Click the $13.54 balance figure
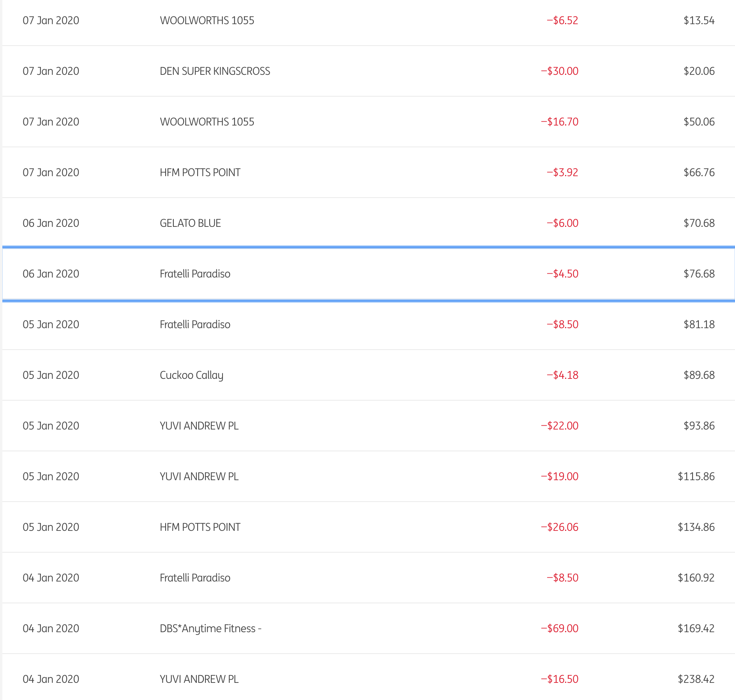The width and height of the screenshot is (735, 700). 699,20
